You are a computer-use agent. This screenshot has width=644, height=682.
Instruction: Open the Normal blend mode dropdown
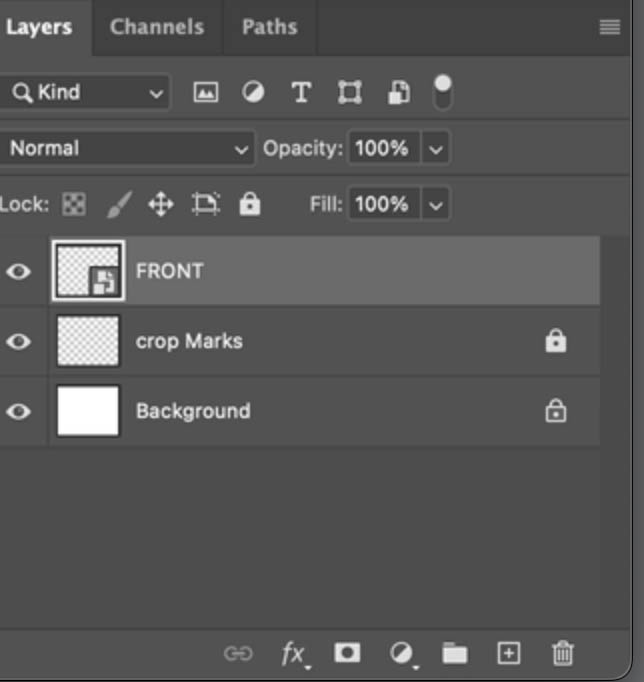pos(127,148)
